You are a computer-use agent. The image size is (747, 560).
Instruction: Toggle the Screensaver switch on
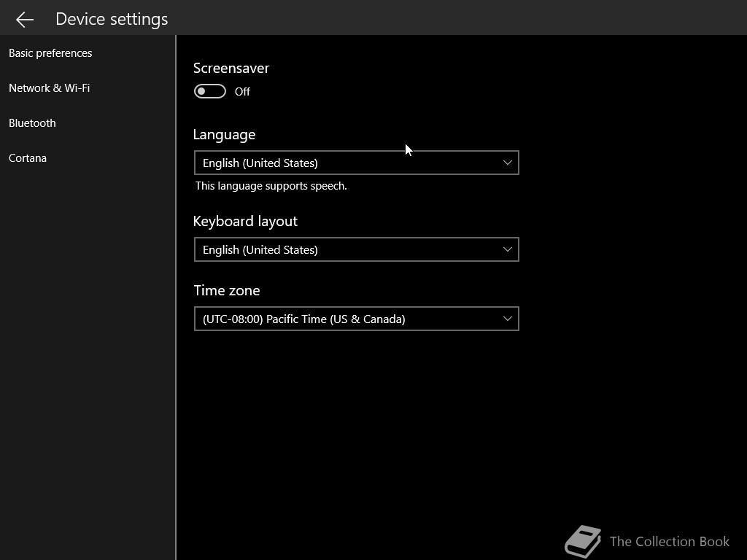209,91
